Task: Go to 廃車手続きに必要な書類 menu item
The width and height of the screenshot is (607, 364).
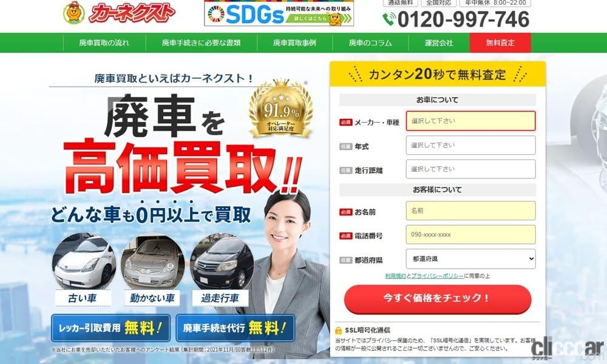Action: pyautogui.click(x=202, y=42)
